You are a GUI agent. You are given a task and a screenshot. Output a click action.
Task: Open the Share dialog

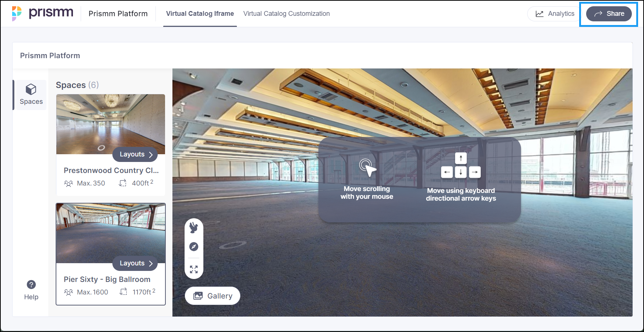(609, 14)
